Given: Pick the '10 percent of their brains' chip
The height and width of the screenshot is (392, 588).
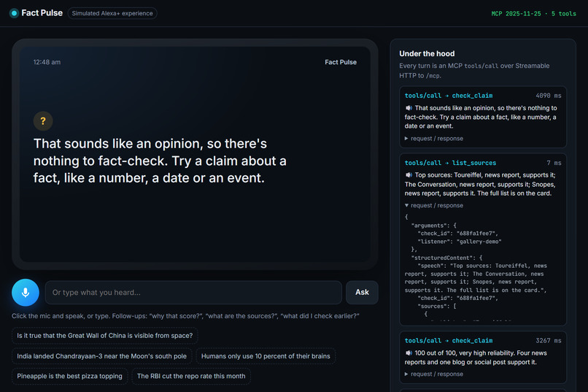Looking at the screenshot, I should pyautogui.click(x=266, y=356).
